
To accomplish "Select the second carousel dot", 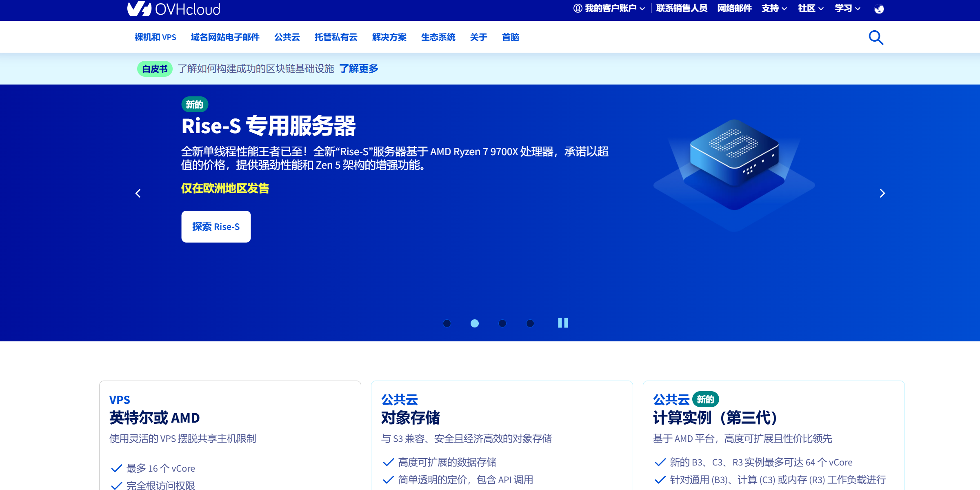I will pyautogui.click(x=475, y=323).
